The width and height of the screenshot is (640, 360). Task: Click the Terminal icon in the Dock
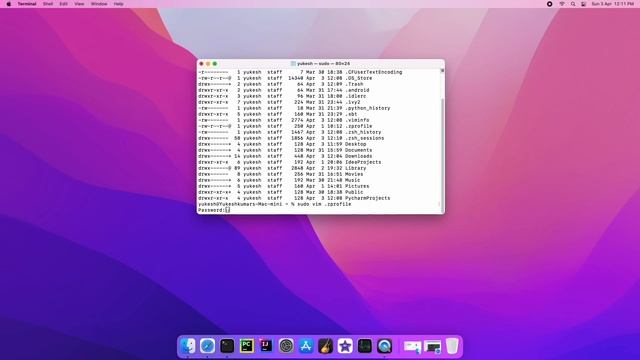227,346
